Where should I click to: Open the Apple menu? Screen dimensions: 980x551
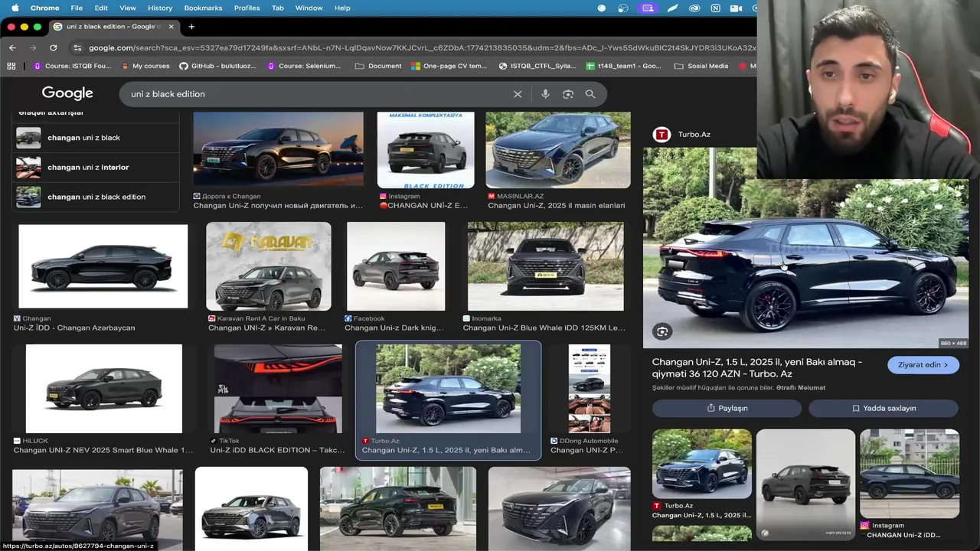pyautogui.click(x=15, y=8)
